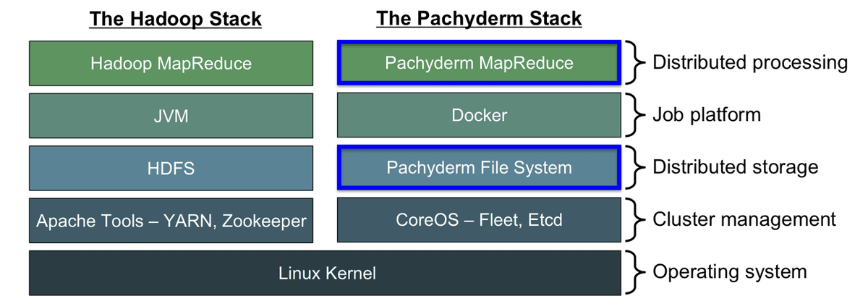Click the "Distributed storage" label

(x=736, y=167)
